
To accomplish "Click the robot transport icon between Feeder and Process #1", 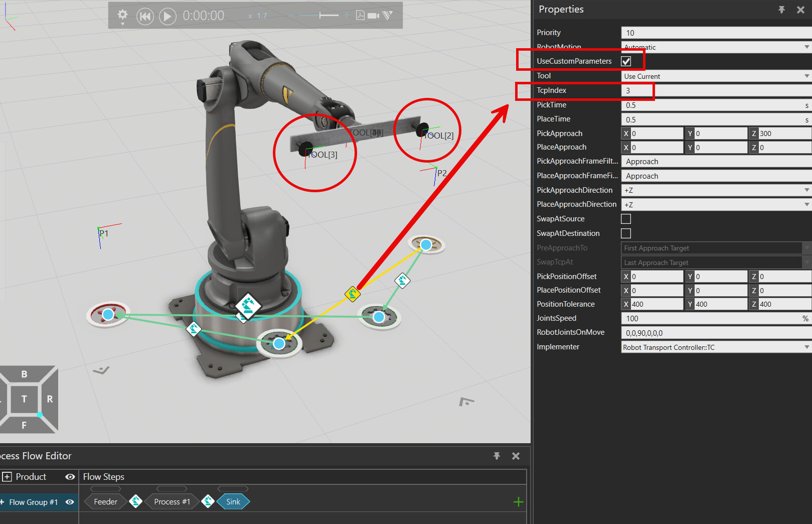I will coord(135,501).
